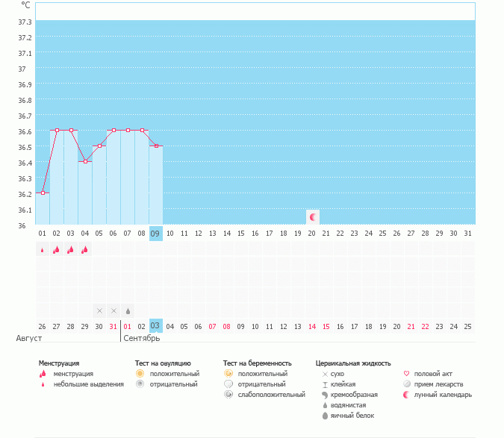Click the light spotting icon under day 01
Image resolution: width=504 pixels, height=438 pixels.
(43, 250)
